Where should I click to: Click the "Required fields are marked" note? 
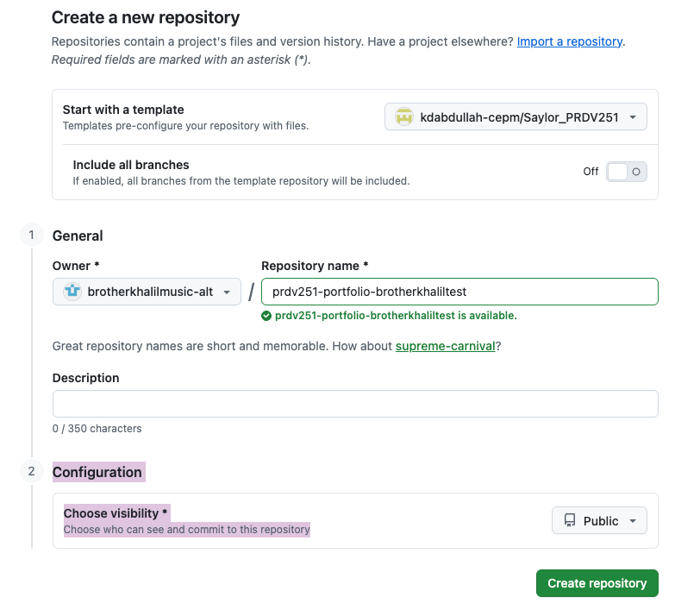tap(181, 60)
